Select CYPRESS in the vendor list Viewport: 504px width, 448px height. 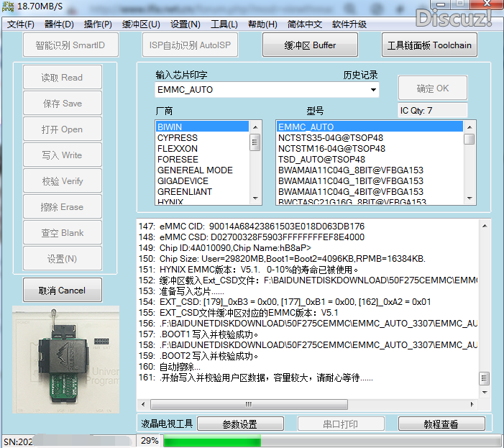(202, 137)
